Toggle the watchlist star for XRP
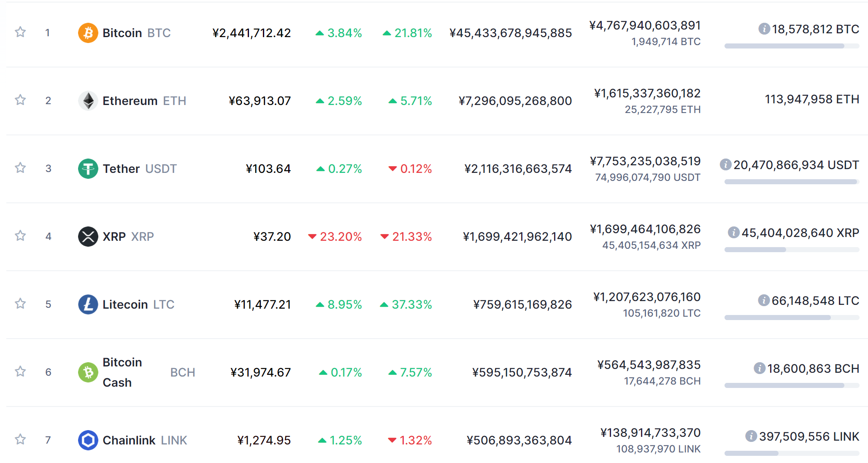Viewport: 868px width, 463px height. [20, 236]
